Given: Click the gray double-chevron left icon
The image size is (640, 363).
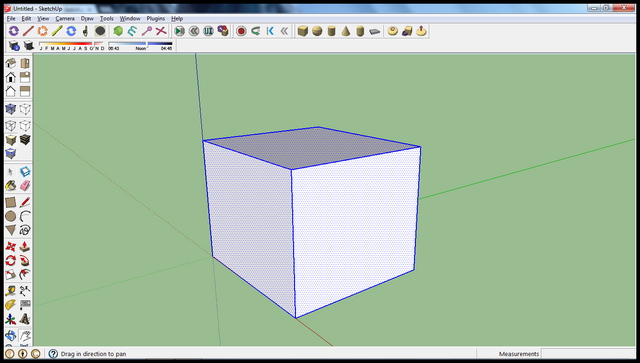Looking at the screenshot, I should click(x=284, y=31).
